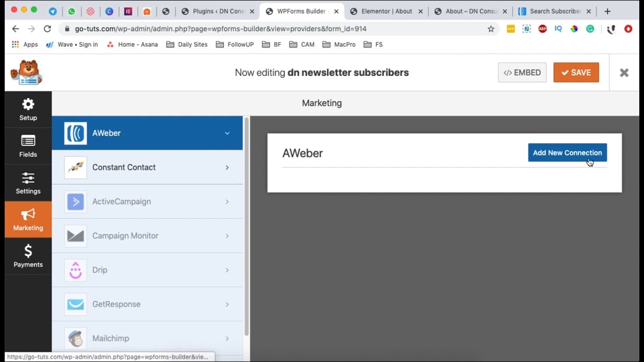The width and height of the screenshot is (644, 362).
Task: Click the WPForms bear mascot logo
Action: [x=26, y=73]
